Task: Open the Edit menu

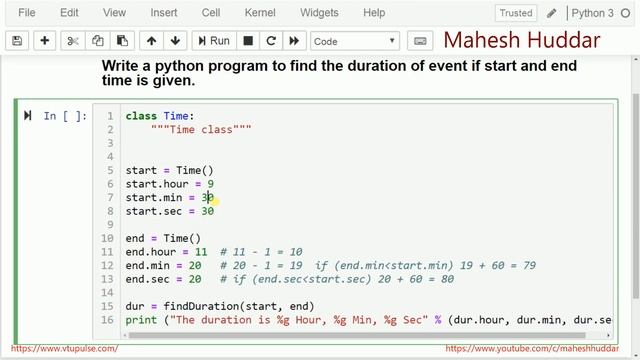Action: click(69, 13)
